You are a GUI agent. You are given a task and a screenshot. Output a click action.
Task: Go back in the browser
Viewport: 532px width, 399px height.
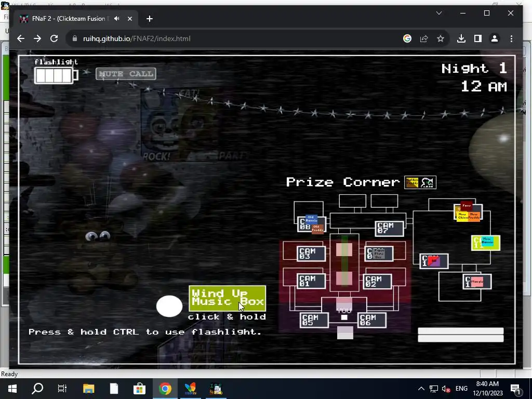21,38
